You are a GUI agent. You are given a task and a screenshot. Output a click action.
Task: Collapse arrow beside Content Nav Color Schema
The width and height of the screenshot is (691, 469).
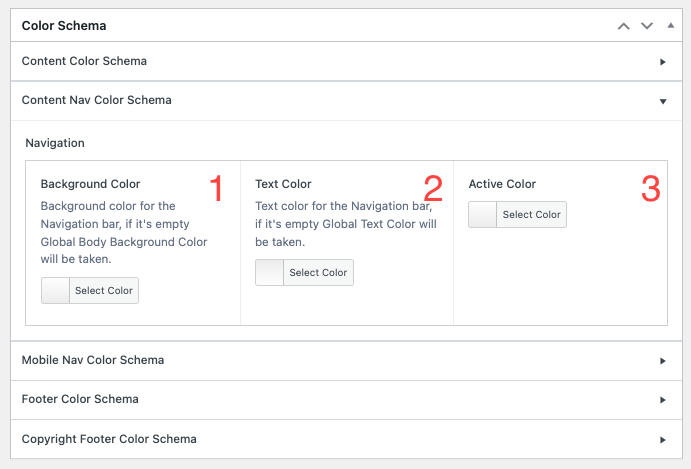(662, 101)
